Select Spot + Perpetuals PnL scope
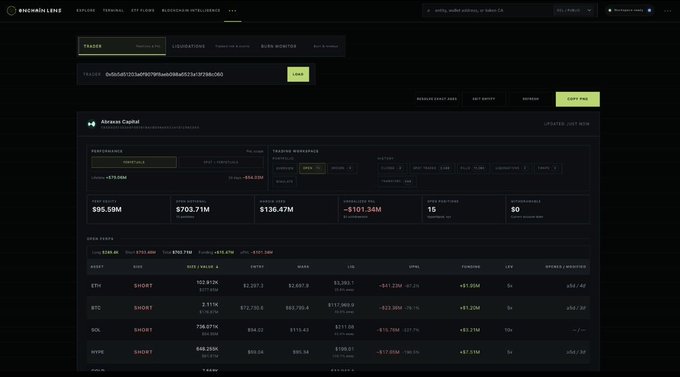This screenshot has height=377, width=680. coord(221,162)
